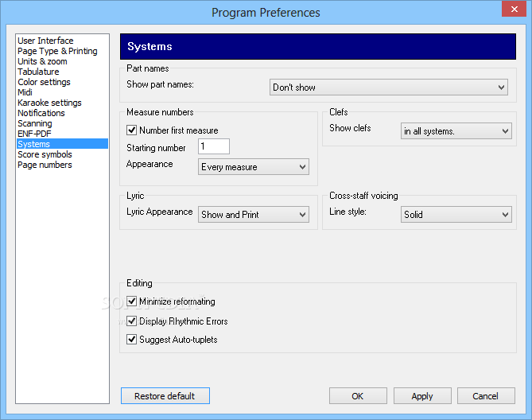Disable Display Rhythmic Errors checkbox
532x420 pixels.
click(x=132, y=321)
